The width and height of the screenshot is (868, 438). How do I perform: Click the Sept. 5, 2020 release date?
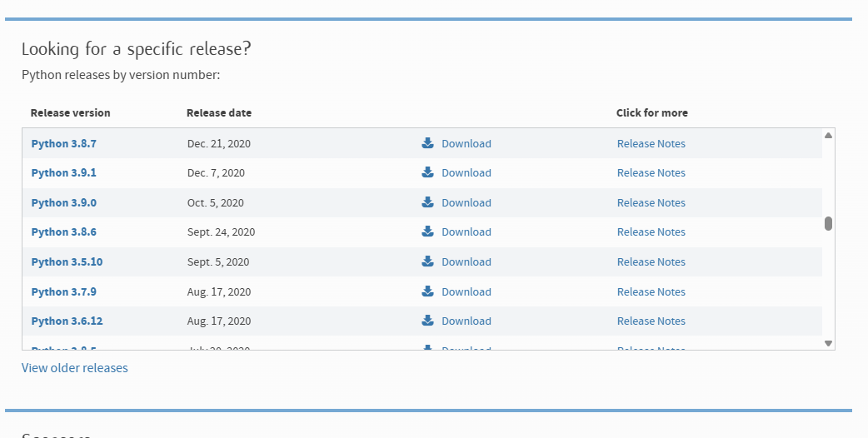click(218, 262)
